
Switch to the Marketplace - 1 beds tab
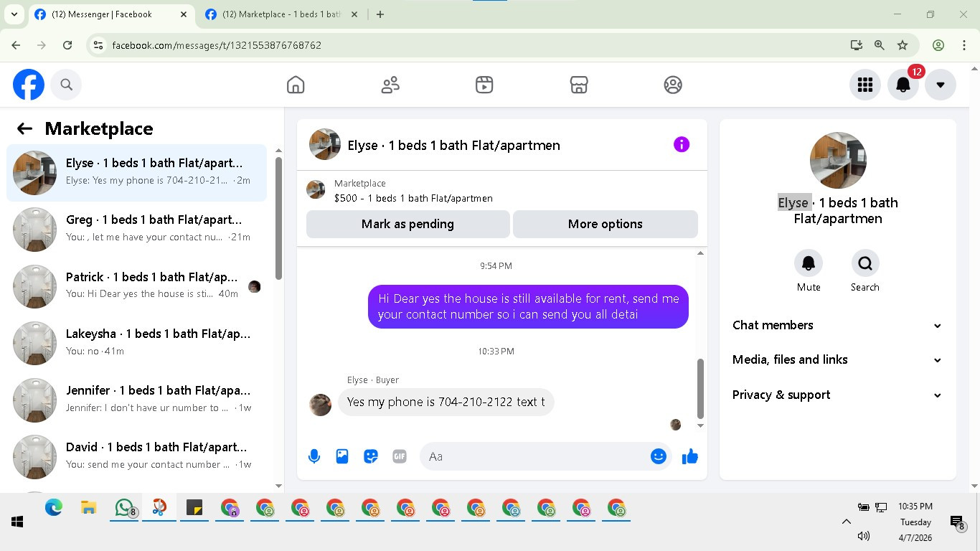[281, 14]
